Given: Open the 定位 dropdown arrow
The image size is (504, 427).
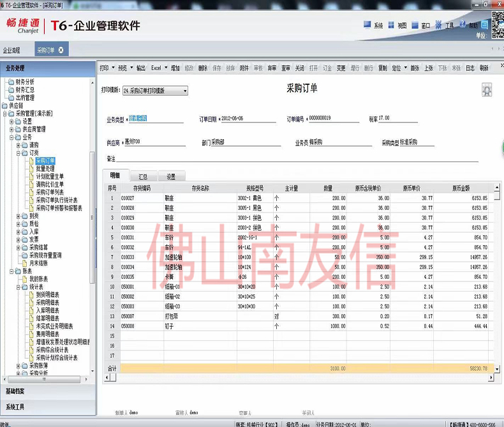Looking at the screenshot, I should (405, 68).
